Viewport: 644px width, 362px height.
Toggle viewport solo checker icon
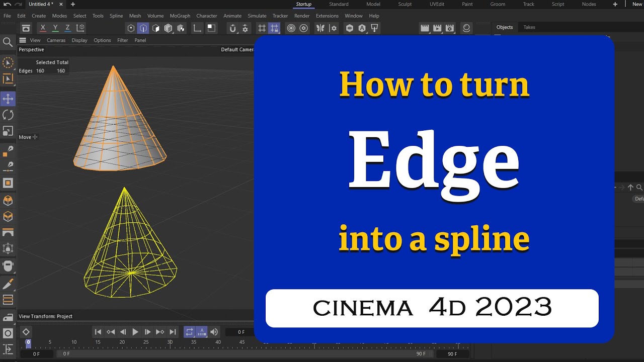tap(211, 28)
